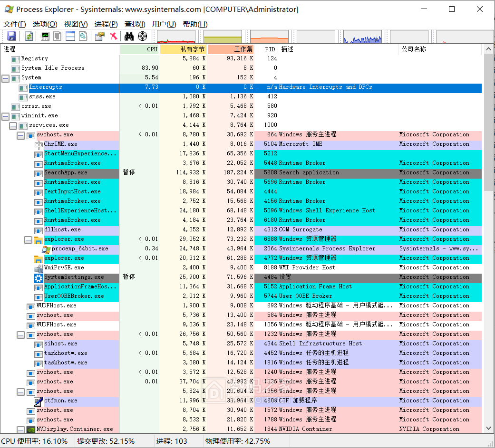This screenshot has width=495, height=448.
Task: Click the SystemSettings.exe gear icon
Action: (x=38, y=278)
